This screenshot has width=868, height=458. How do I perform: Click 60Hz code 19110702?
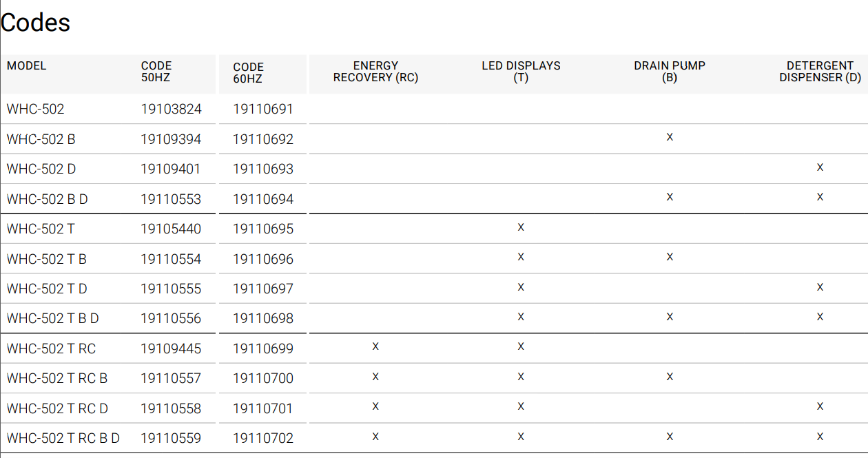(263, 438)
